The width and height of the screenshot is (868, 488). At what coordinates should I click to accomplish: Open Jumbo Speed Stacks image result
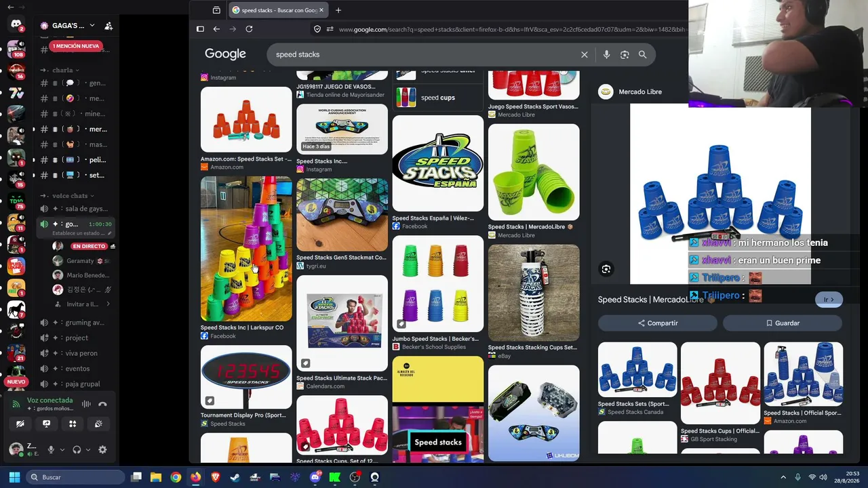point(438,283)
